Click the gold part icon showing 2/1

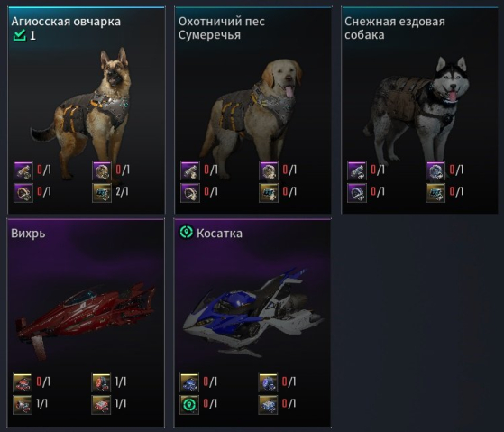(102, 193)
